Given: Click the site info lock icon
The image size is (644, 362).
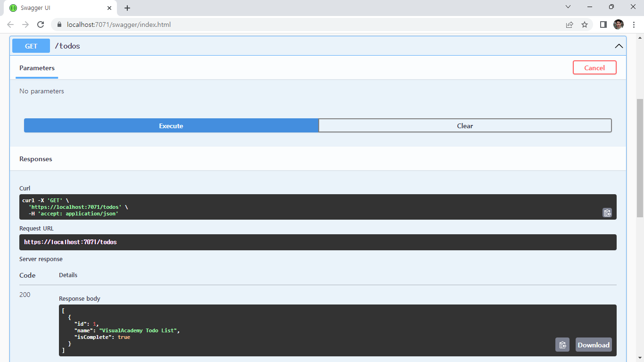Looking at the screenshot, I should (59, 25).
